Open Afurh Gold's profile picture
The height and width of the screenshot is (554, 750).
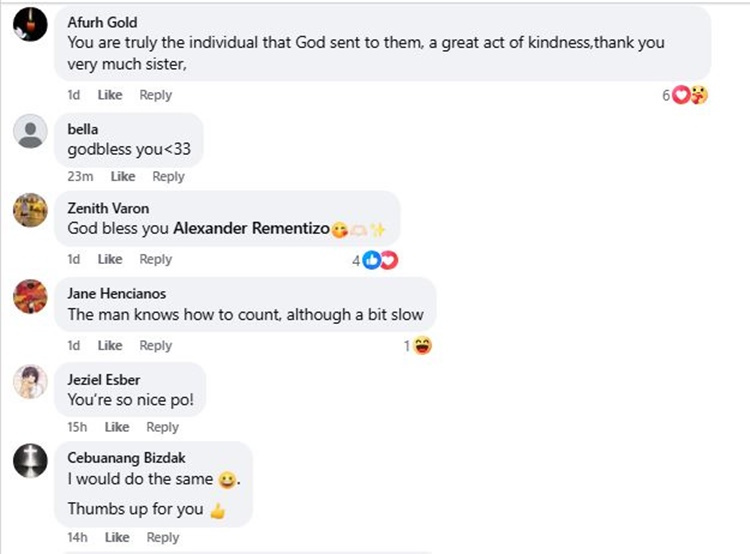point(30,24)
